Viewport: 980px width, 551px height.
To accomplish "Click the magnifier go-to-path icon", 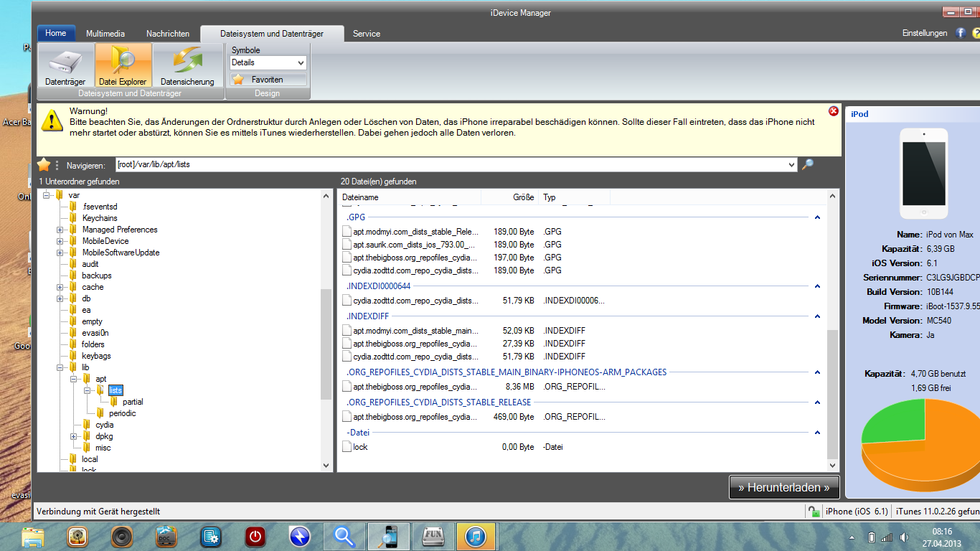I will click(807, 164).
